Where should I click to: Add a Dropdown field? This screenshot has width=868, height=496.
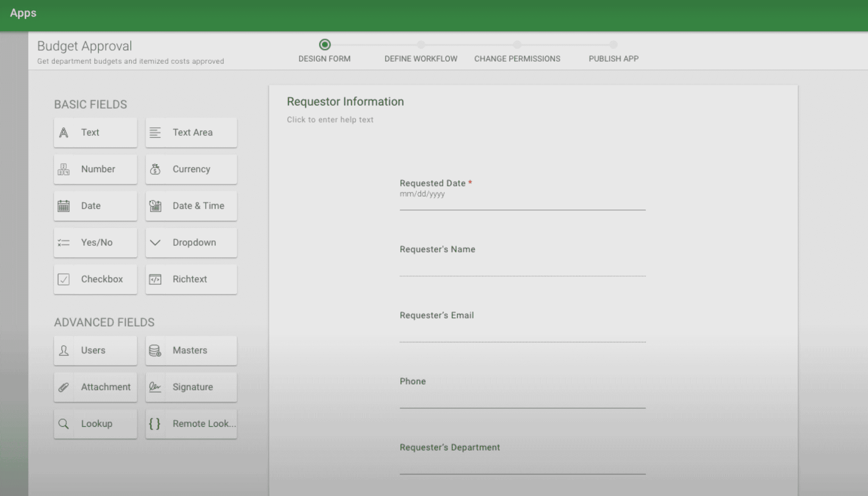tap(191, 242)
